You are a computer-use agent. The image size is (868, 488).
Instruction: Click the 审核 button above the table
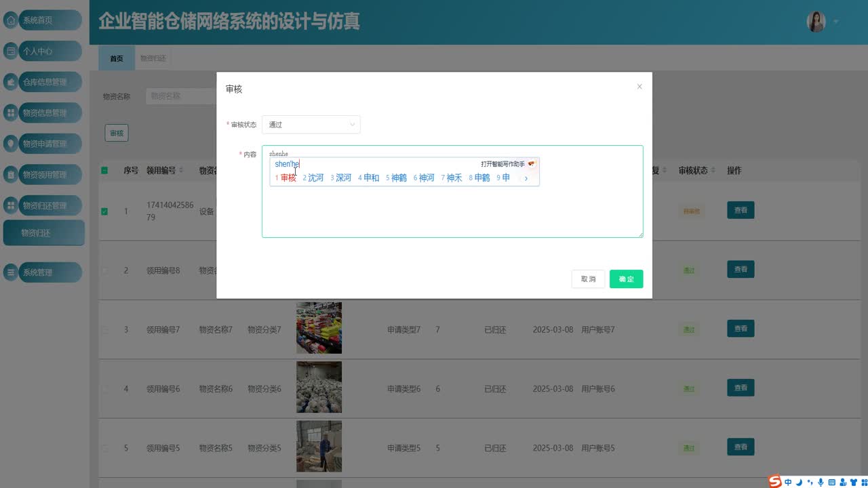[117, 134]
